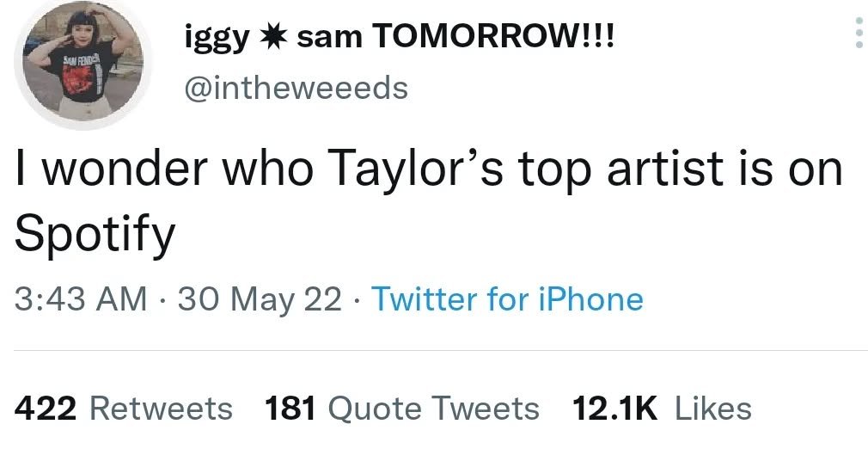Screen dimensions: 868x455
Task: Click the @intheweeeds handle
Action: (x=296, y=87)
